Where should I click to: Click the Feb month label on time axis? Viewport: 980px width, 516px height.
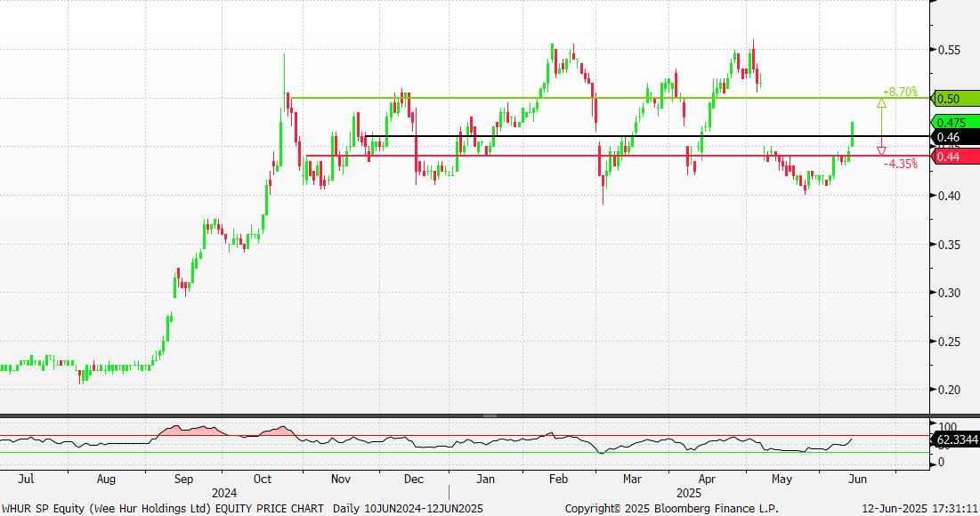click(x=558, y=480)
